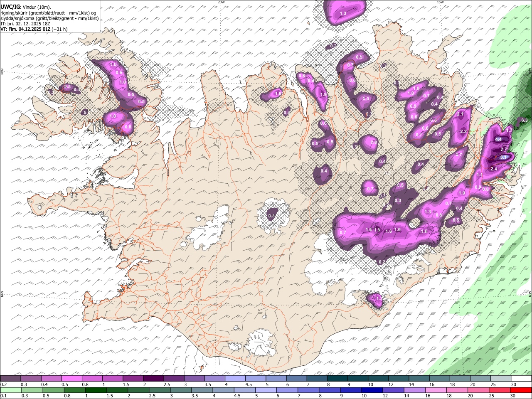The height and width of the screenshot is (399, 532).
Task: Select the lilac swatch between lower-row 14 and 16
Action: point(415,390)
